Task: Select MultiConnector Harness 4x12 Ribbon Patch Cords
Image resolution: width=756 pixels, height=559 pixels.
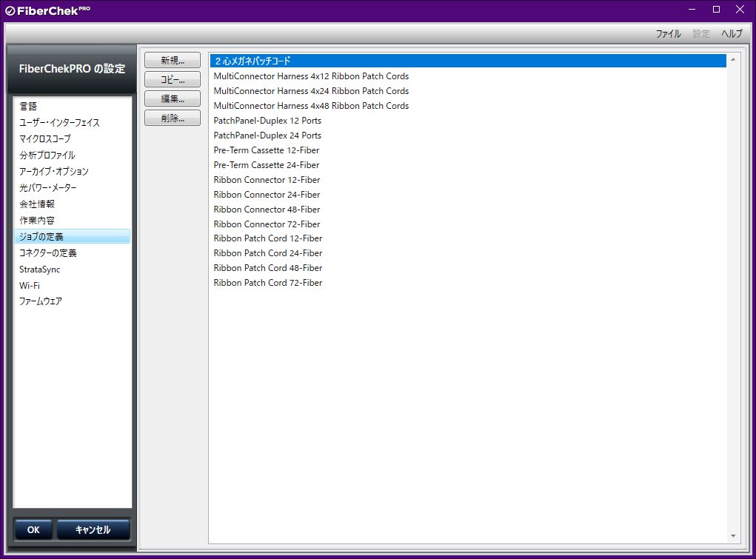Action: [468, 76]
